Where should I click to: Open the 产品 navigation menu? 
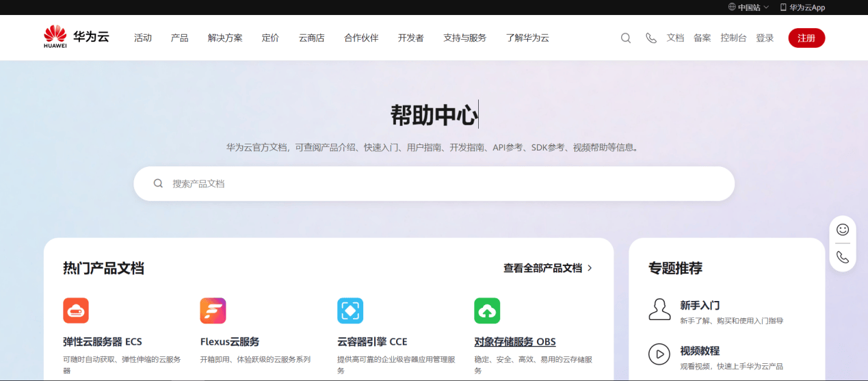179,38
